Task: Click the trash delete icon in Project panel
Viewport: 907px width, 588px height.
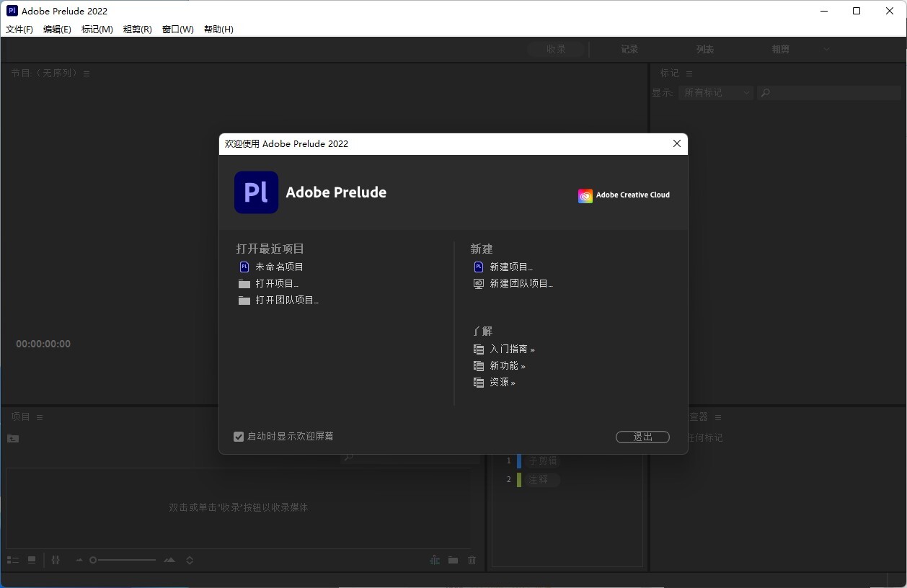Action: (x=472, y=560)
